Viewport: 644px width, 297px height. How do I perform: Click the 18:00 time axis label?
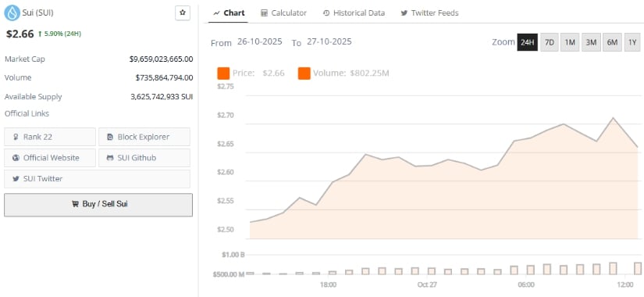[329, 284]
